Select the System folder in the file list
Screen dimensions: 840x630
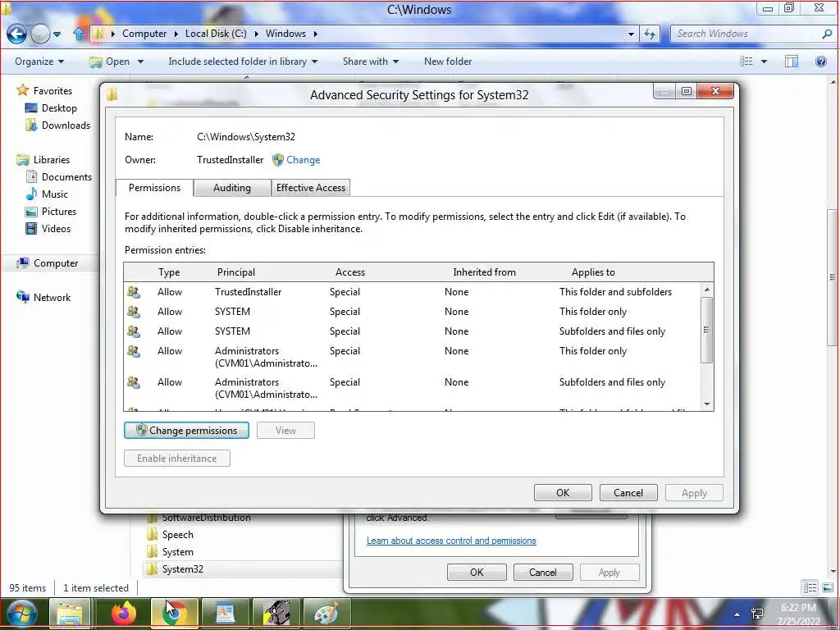click(x=171, y=552)
